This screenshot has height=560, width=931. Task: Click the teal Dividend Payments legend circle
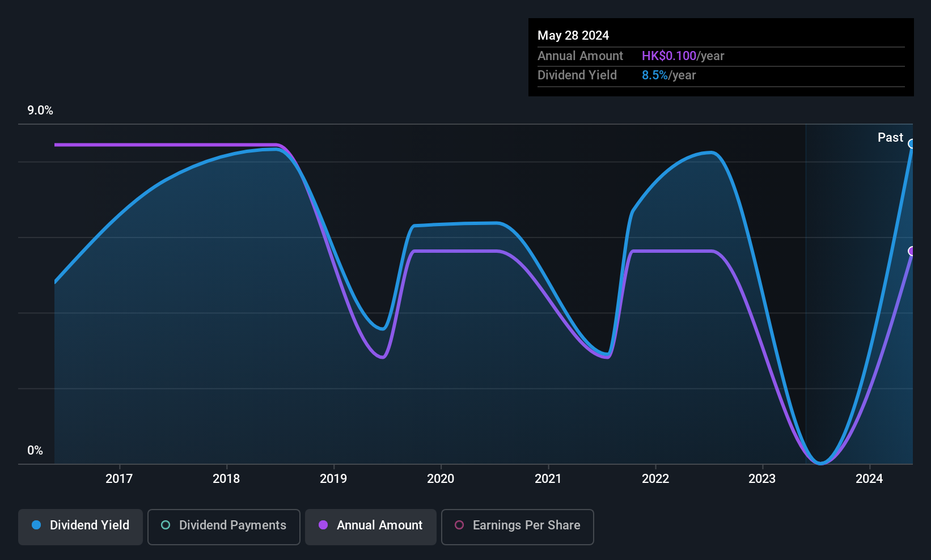pyautogui.click(x=166, y=525)
